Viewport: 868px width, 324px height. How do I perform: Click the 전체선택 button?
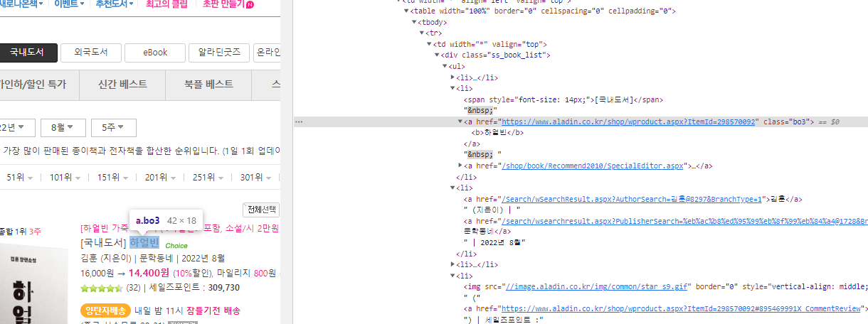tap(261, 210)
